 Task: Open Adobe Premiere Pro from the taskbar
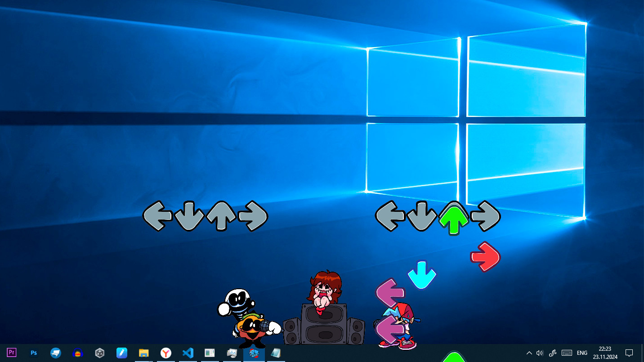11,353
